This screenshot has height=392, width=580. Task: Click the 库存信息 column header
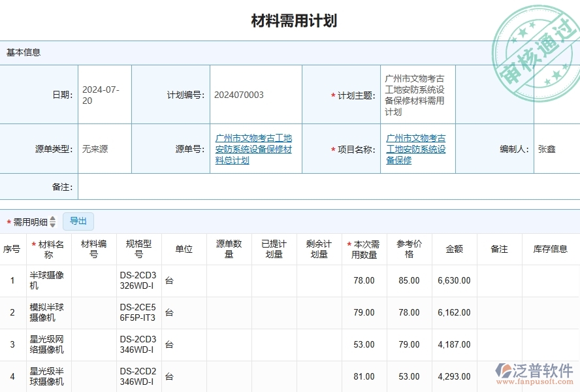tap(551, 249)
